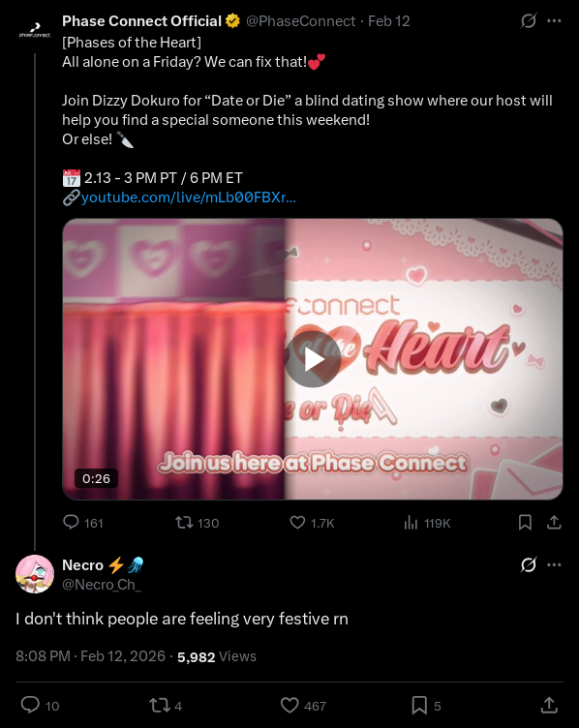Open the youtube.com/live link
Viewport: 579px width, 728px height.
tap(189, 197)
